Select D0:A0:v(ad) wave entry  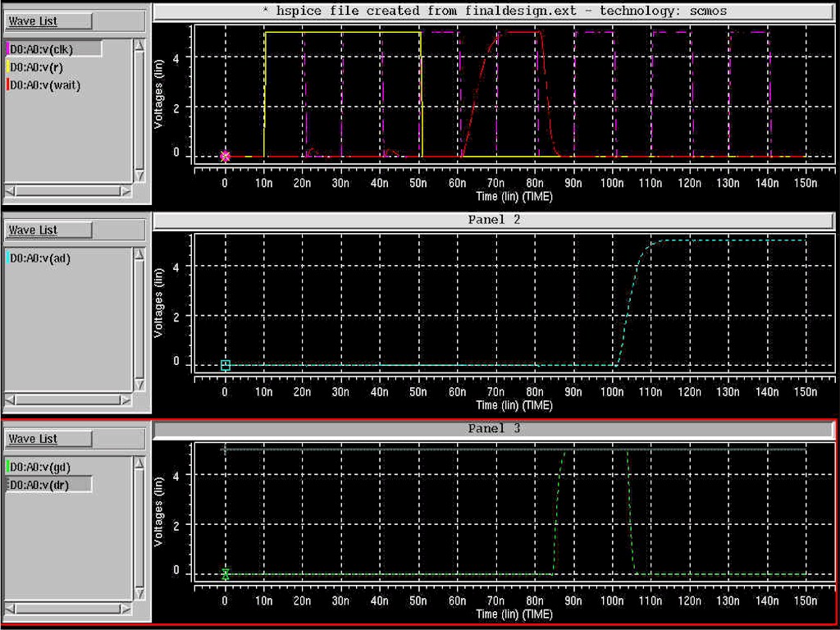(40, 258)
